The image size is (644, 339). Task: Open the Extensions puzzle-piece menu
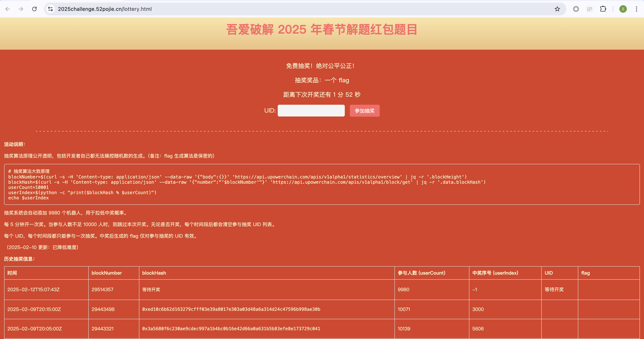tap(603, 9)
